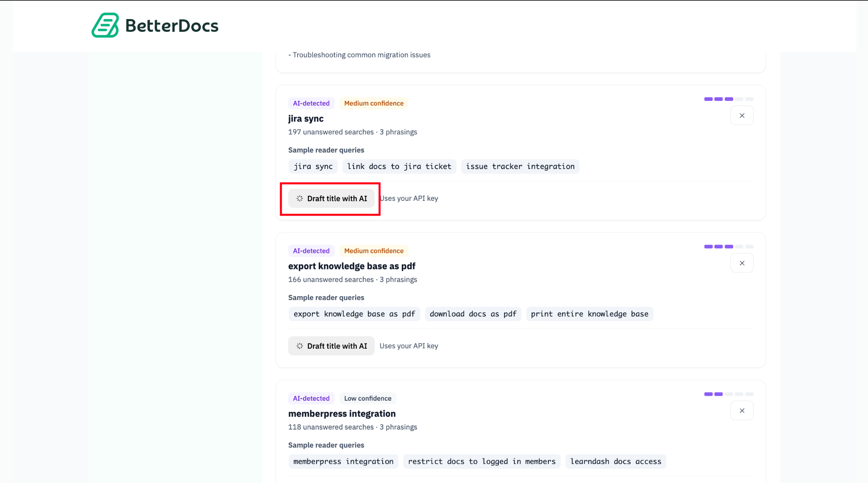This screenshot has height=483, width=868.
Task: Select the 'restrict docs to logged in members' chip
Action: click(x=482, y=461)
